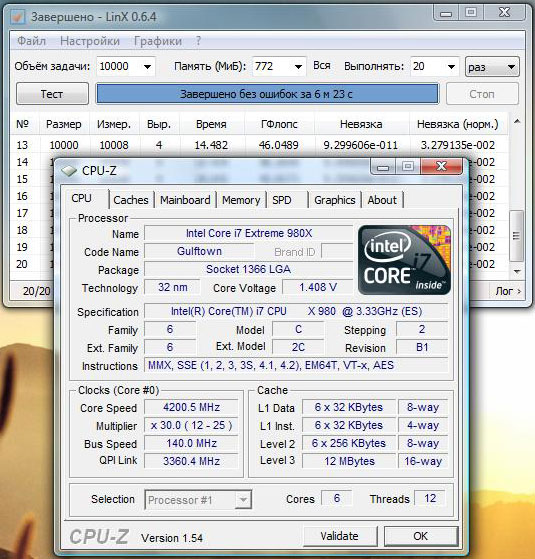Image resolution: width=535 pixels, height=559 pixels.
Task: Minimize the CPU-Z window
Action: (383, 167)
